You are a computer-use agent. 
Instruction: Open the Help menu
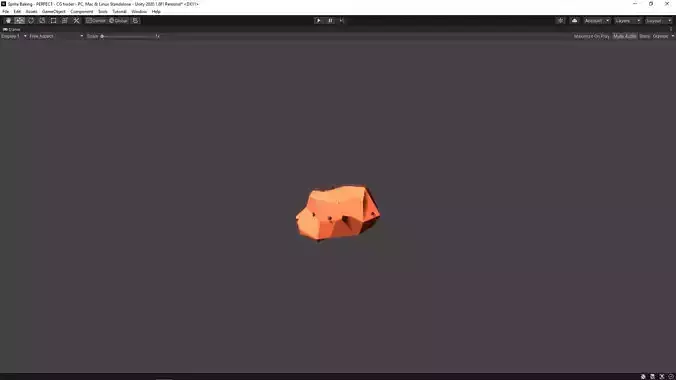pyautogui.click(x=156, y=12)
